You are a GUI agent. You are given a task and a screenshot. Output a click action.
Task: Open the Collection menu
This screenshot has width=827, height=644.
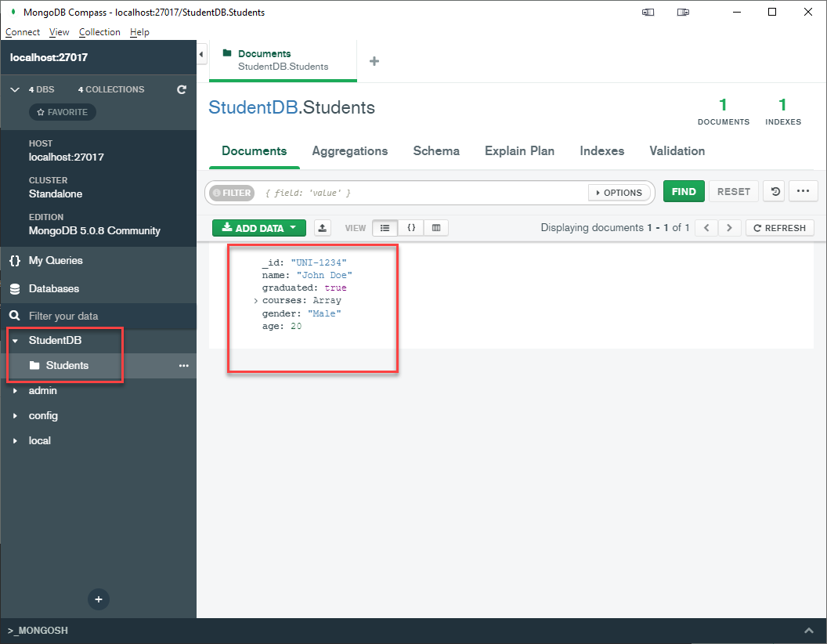pos(99,32)
